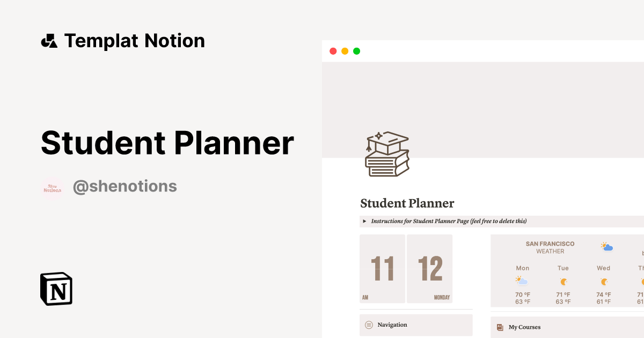This screenshot has width=644, height=338.
Task: Click the disclosure triangle on the instructions row
Action: 364,221
